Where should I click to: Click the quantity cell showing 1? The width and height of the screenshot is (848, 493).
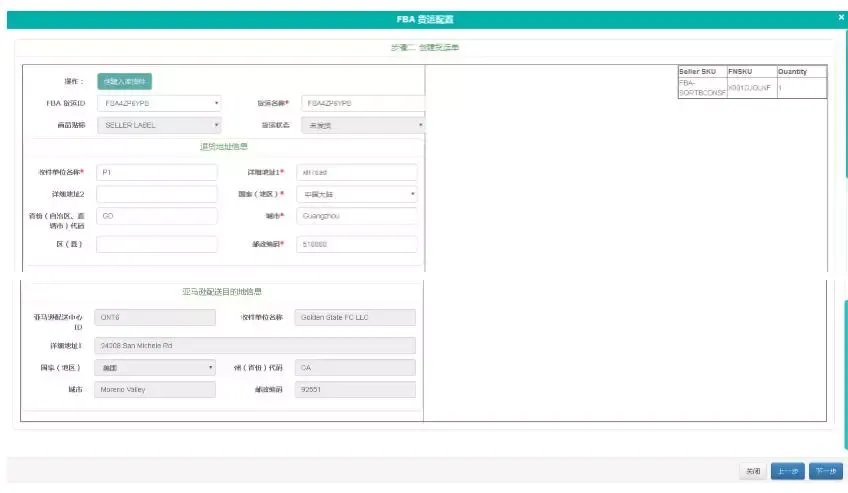801,88
